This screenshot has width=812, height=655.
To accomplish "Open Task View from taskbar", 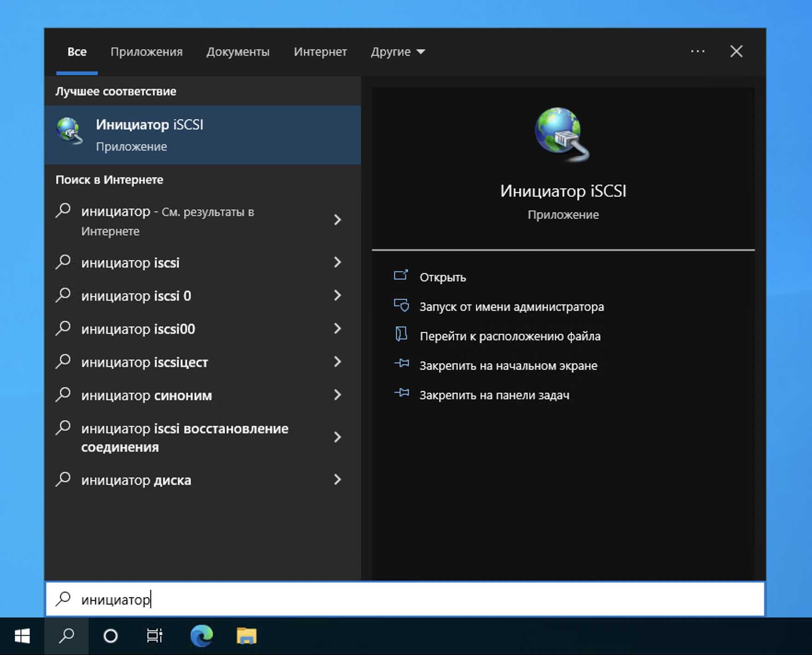I will 154,636.
